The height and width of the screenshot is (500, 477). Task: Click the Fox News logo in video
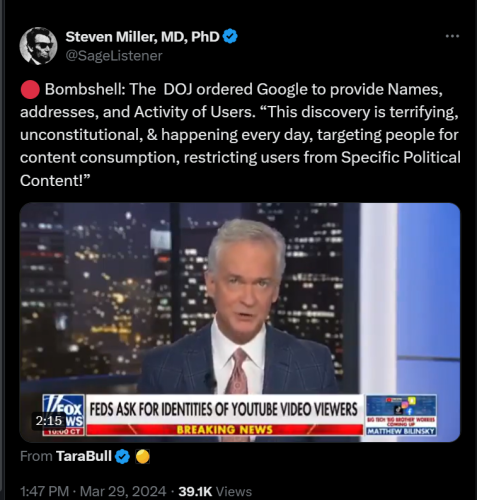64,415
